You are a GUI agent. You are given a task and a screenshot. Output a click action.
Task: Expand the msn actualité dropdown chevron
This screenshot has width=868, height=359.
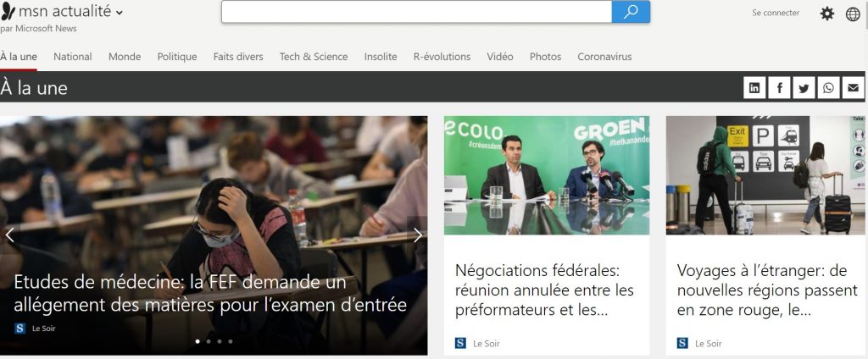tap(120, 12)
